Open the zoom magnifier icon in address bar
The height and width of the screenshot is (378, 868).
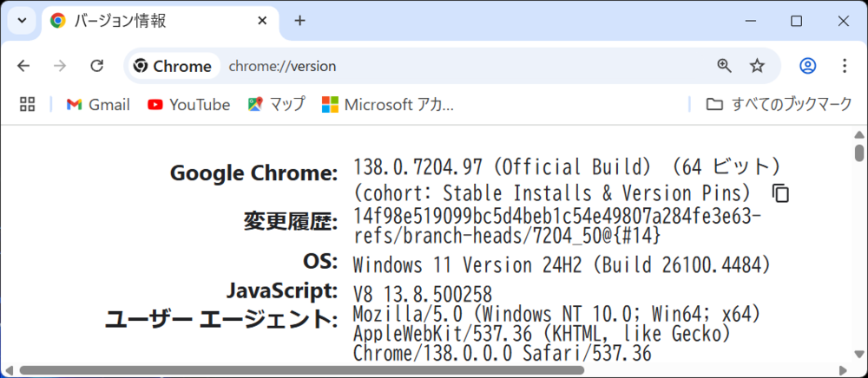(x=724, y=66)
